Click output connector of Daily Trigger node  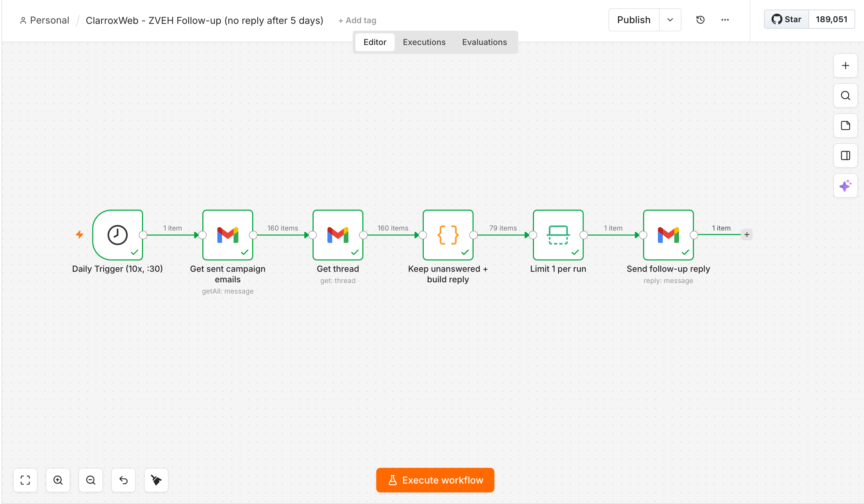(x=143, y=235)
